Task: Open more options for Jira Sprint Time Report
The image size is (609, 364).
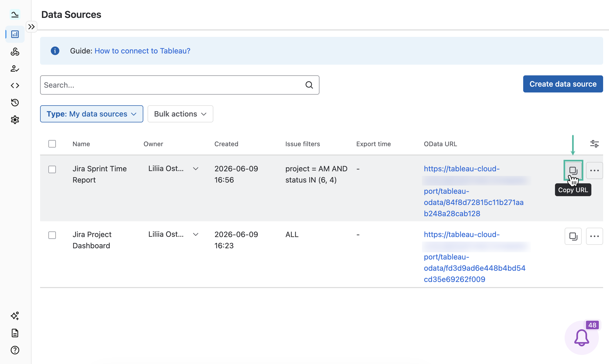Action: tap(595, 171)
